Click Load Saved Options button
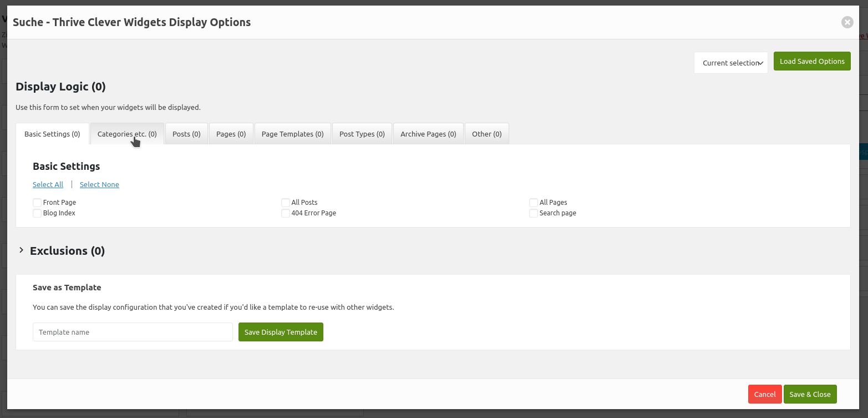Image resolution: width=868 pixels, height=418 pixels. [x=812, y=61]
